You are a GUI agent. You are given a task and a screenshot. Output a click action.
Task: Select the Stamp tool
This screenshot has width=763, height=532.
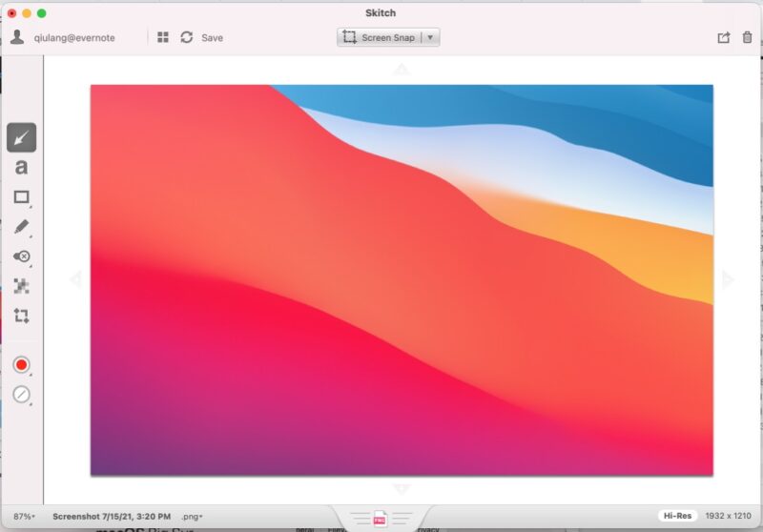[21, 256]
